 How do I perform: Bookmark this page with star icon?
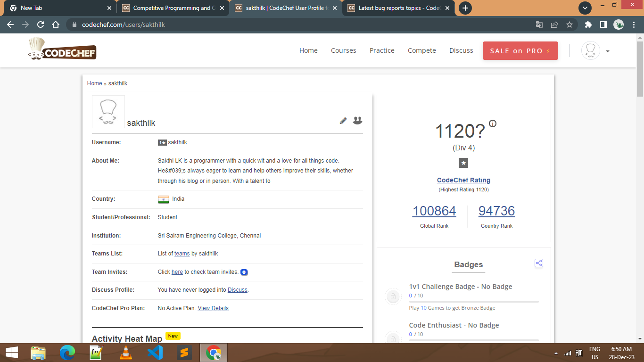pyautogui.click(x=570, y=25)
